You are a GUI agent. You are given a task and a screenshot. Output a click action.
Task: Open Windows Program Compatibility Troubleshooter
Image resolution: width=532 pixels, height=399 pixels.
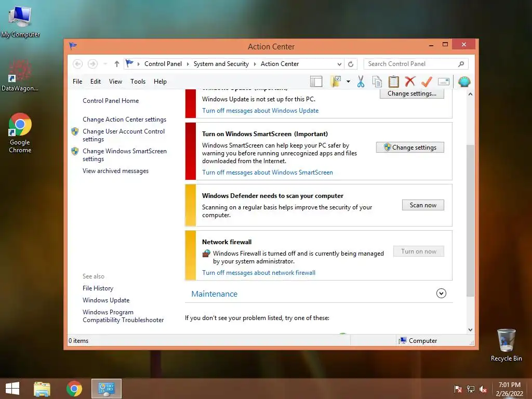click(x=123, y=316)
